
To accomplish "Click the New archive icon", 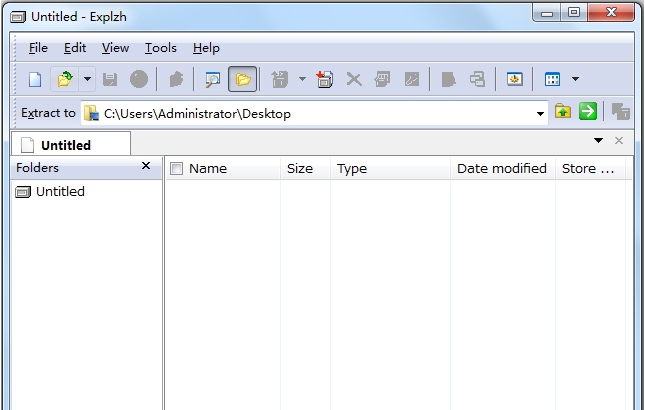I will pos(35,79).
